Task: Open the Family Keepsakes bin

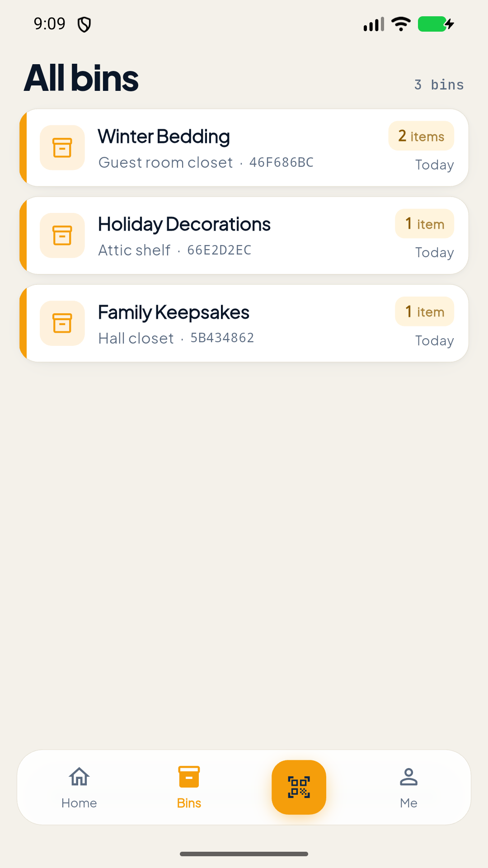Action: (x=244, y=323)
